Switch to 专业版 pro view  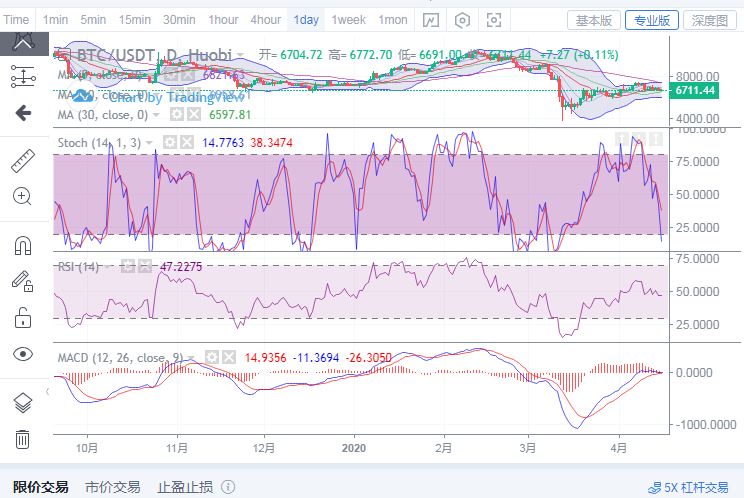(652, 20)
